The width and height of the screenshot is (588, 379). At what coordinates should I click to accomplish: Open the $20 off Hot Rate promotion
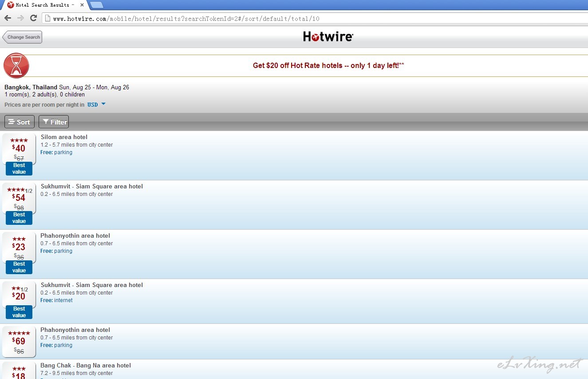(328, 65)
